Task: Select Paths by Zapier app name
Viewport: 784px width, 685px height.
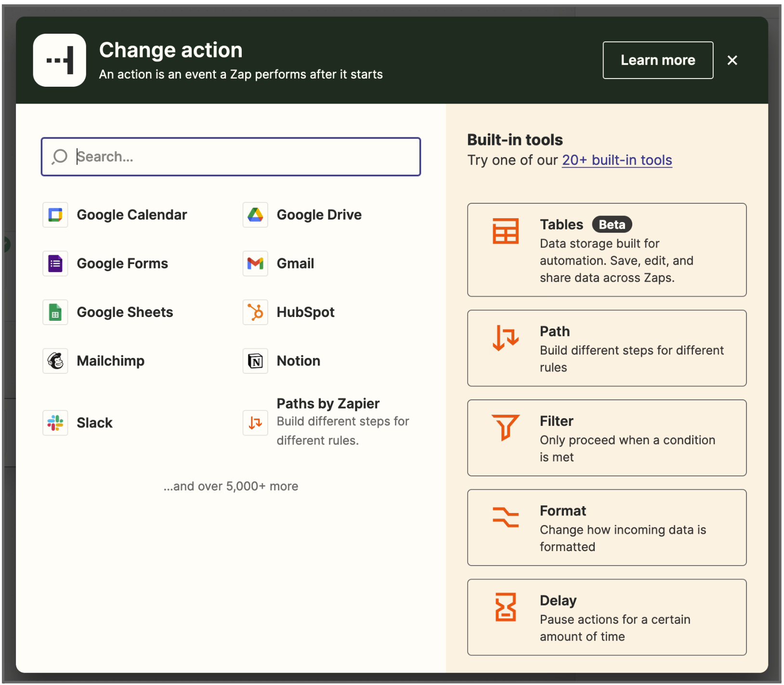Action: tap(328, 404)
